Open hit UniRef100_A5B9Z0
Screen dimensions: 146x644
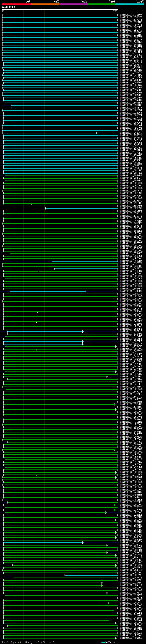(x=131, y=17)
